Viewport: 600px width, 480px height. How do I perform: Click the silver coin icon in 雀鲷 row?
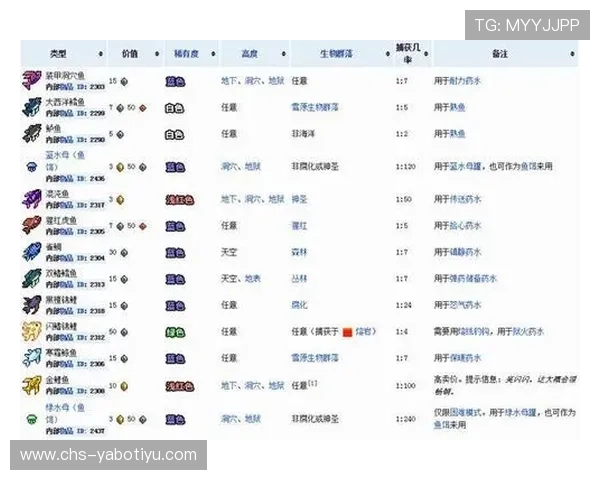(124, 253)
